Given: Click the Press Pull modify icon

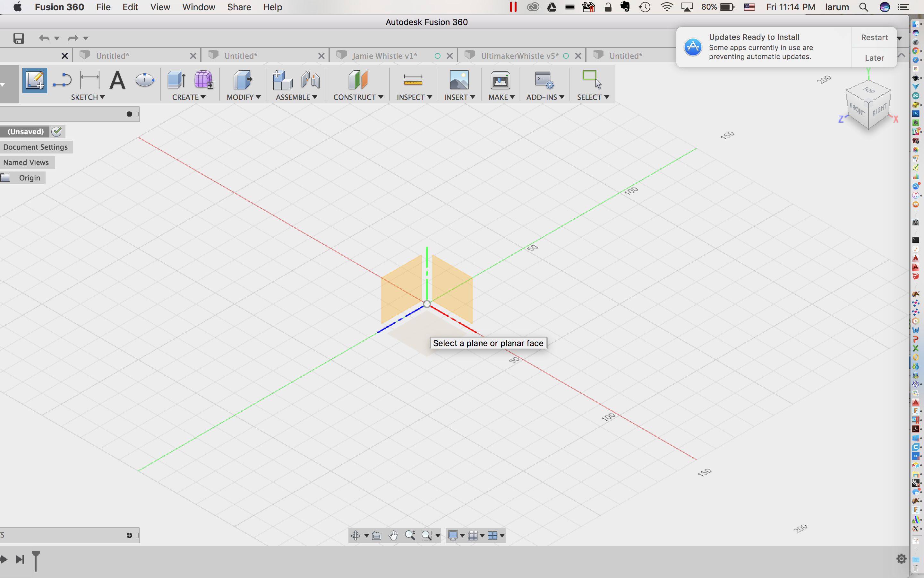Looking at the screenshot, I should pos(243,80).
